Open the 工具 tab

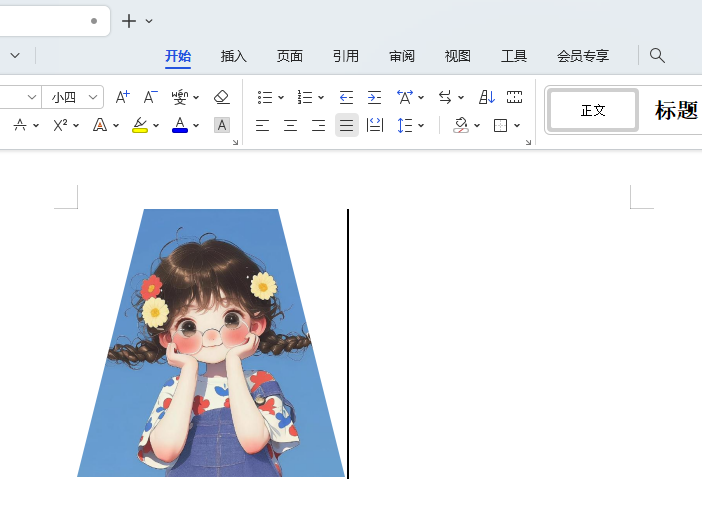coord(514,56)
